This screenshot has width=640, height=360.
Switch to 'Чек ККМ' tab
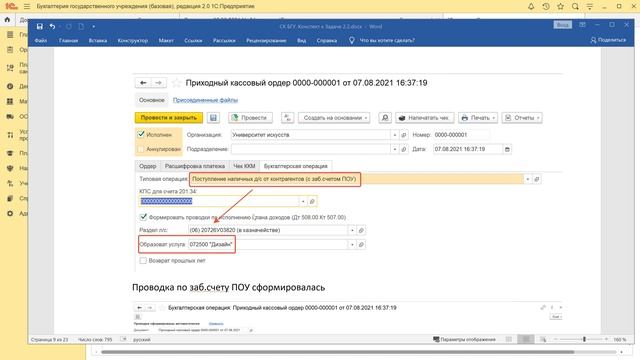(244, 166)
